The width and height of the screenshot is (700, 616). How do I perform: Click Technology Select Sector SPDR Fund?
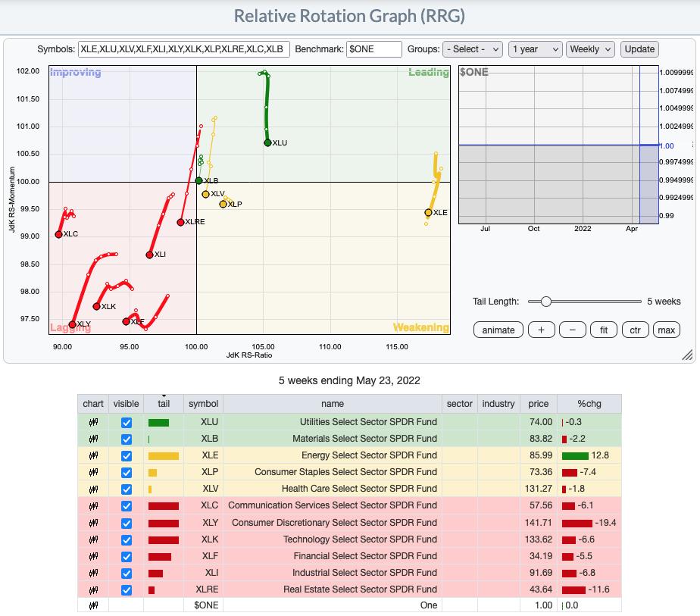(361, 539)
